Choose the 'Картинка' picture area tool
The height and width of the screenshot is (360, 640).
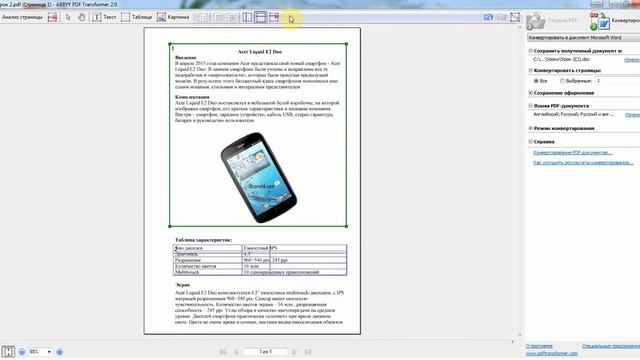click(173, 17)
